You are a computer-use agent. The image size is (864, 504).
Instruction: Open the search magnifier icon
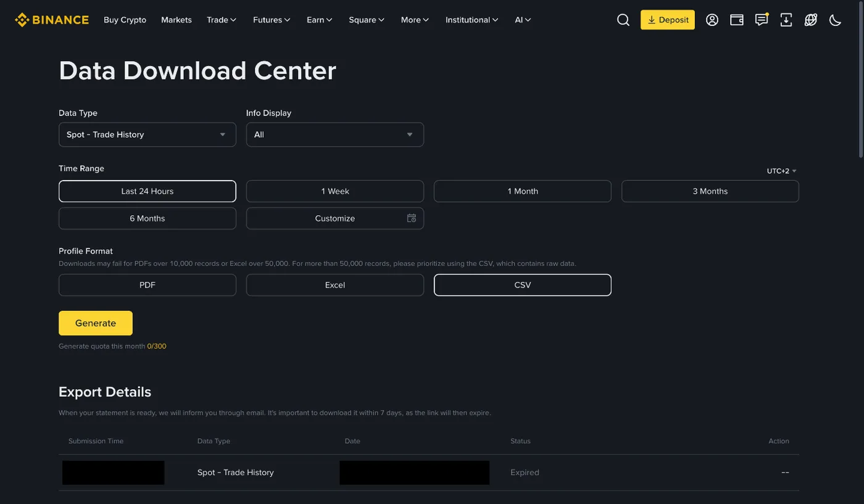pos(623,20)
